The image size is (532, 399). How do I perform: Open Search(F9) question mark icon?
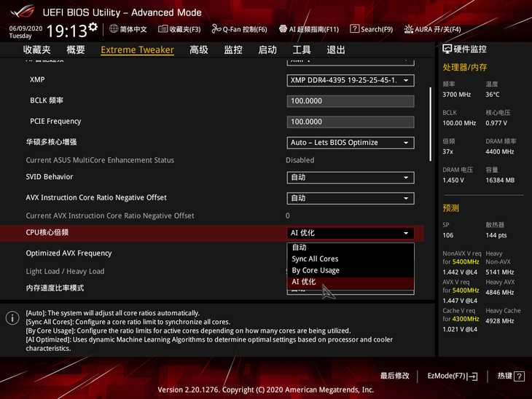(354, 29)
